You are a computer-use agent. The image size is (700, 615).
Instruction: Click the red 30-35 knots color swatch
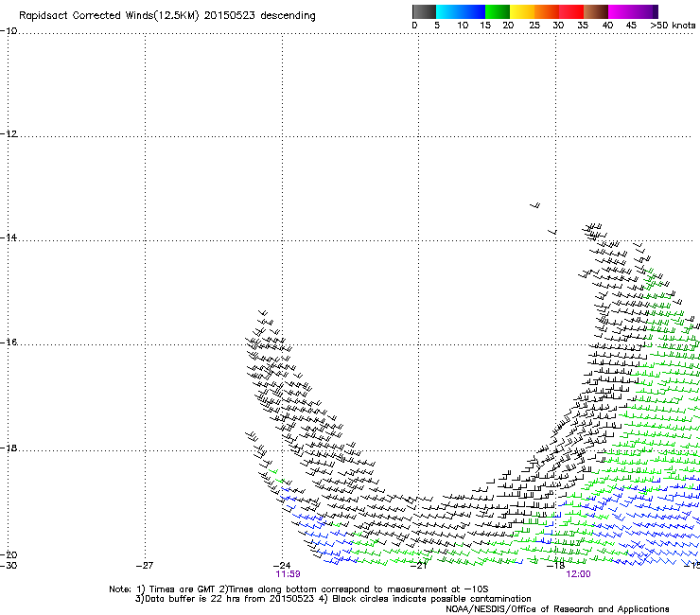(x=571, y=11)
